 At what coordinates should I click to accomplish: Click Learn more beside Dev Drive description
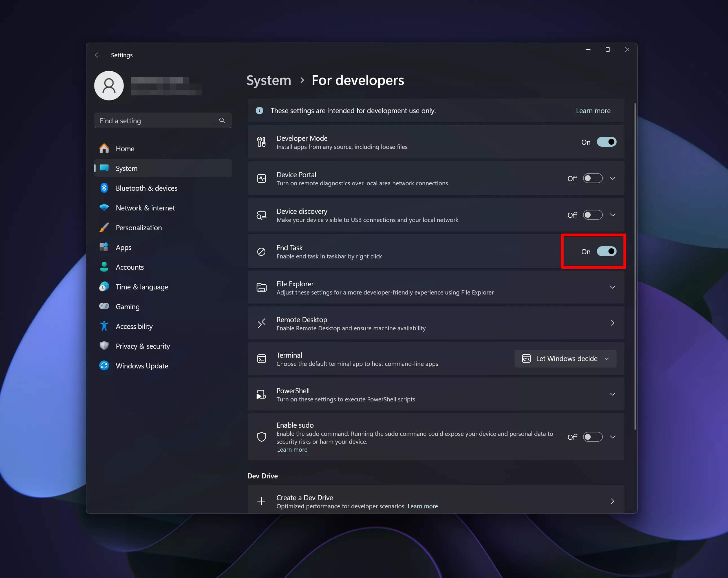(422, 506)
